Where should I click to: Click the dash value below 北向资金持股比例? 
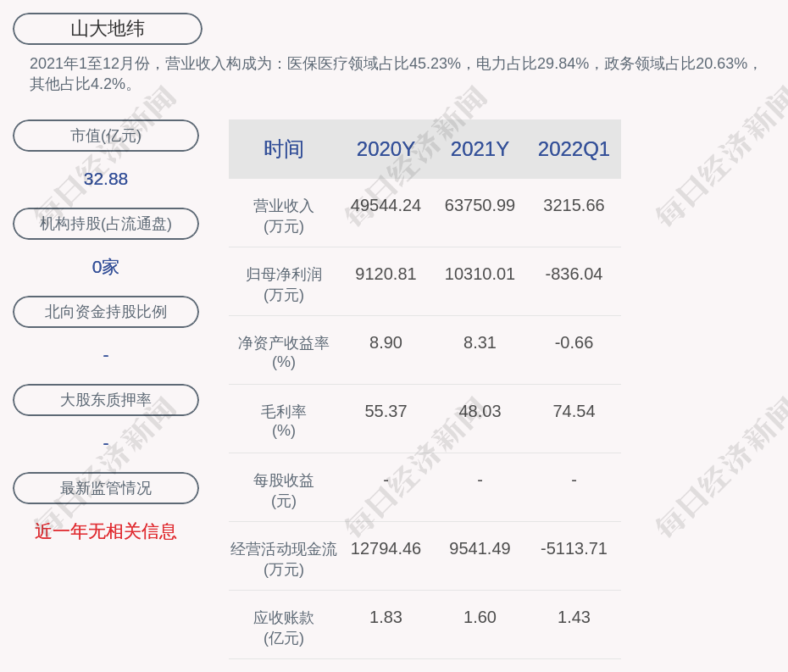tap(106, 355)
